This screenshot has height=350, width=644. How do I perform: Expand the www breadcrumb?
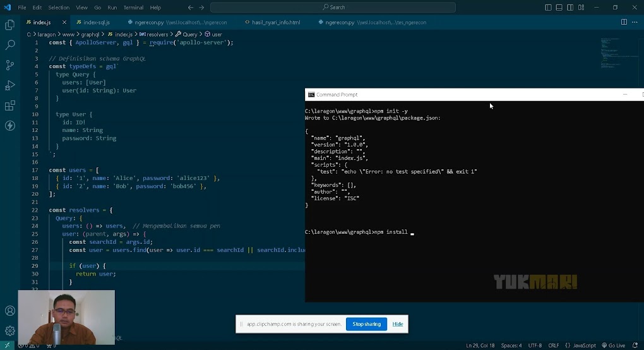coord(68,35)
